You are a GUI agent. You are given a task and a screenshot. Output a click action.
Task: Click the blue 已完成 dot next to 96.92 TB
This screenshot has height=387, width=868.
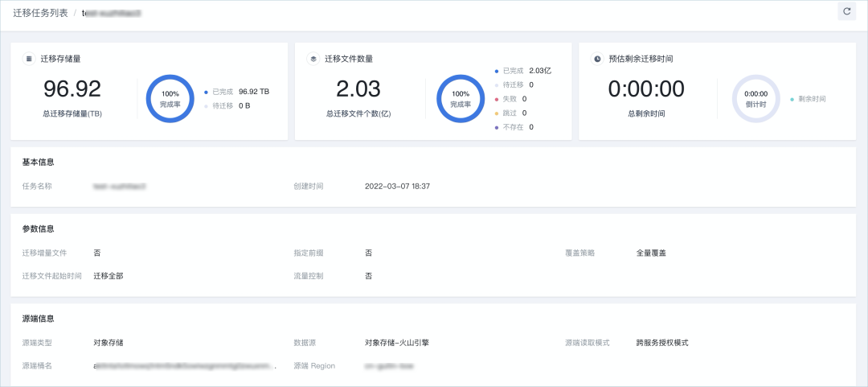[x=207, y=92]
